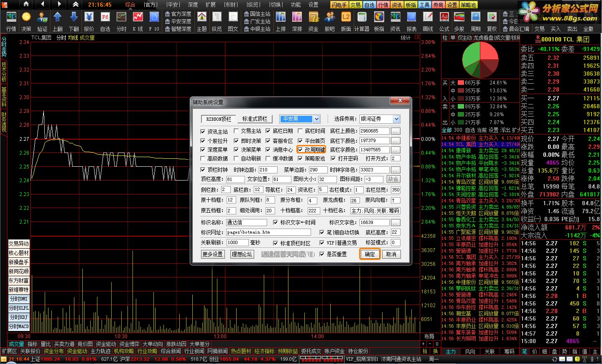602x364 pixels.
Task: Open the 深排 ranking icon
Action: click(x=297, y=21)
